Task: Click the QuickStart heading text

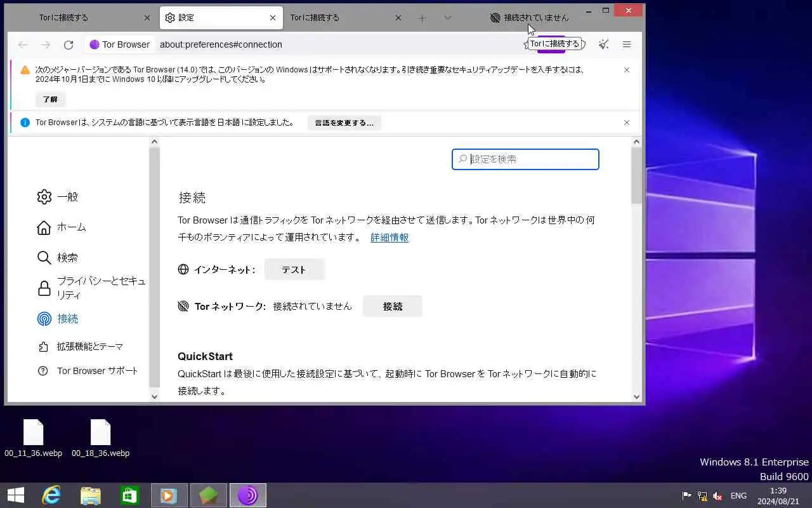Action: click(205, 356)
